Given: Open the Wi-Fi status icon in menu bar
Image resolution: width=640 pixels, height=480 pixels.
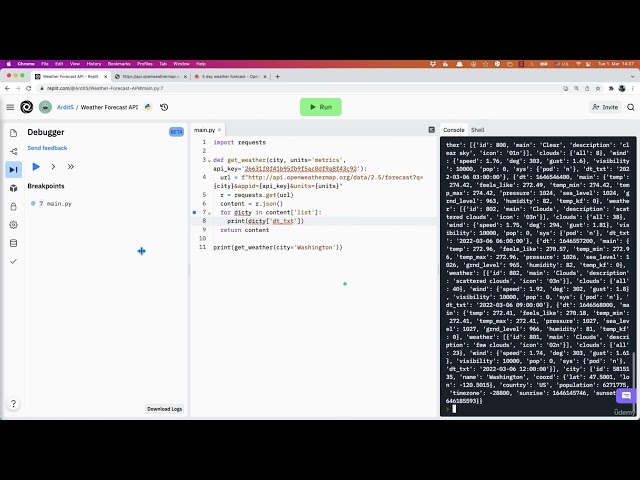Looking at the screenshot, I should (578, 64).
